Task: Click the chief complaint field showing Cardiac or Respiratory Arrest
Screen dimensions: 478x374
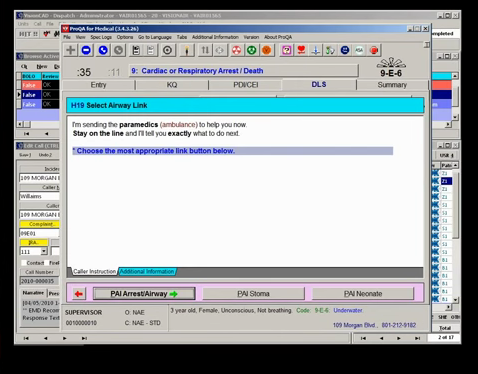Action: point(244,71)
